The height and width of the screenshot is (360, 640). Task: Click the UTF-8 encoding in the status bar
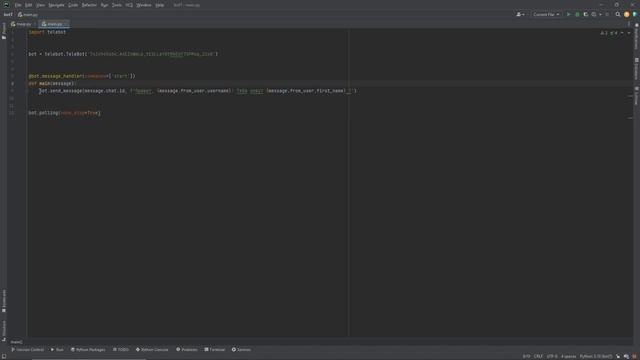pos(552,356)
